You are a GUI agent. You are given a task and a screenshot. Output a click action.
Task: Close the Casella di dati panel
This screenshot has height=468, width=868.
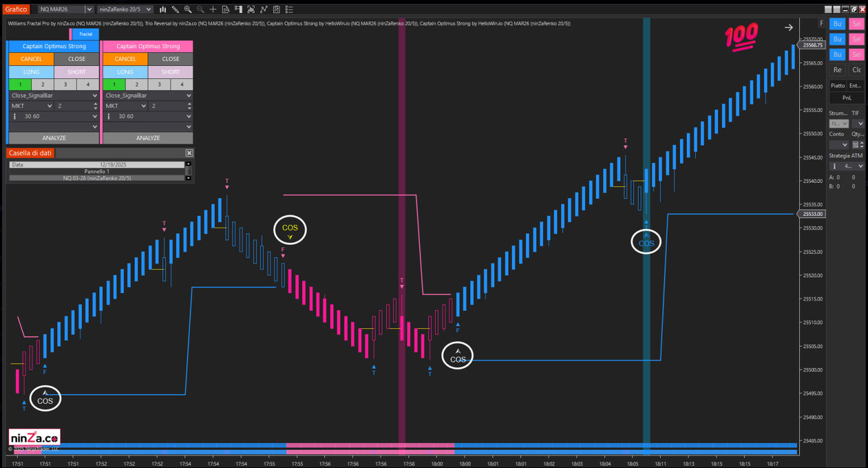[189, 153]
